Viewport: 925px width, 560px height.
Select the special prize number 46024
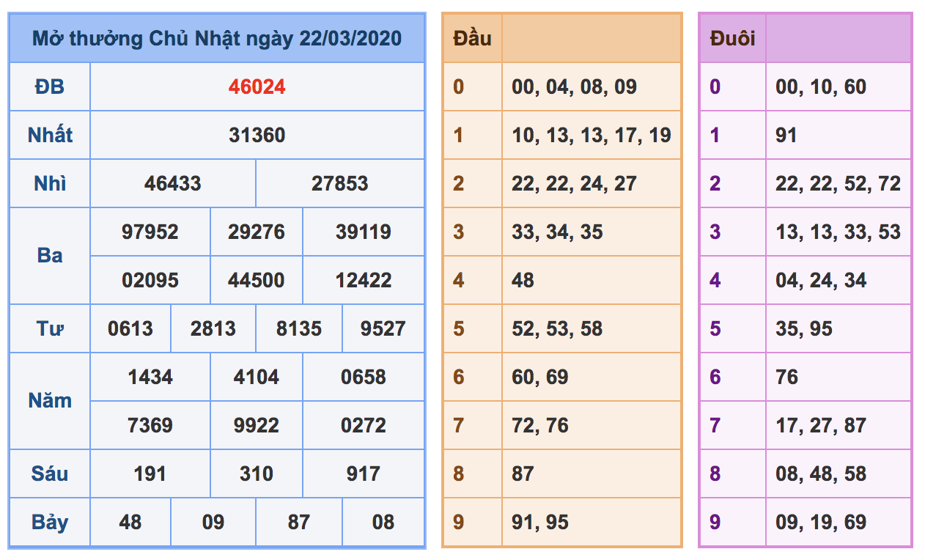(x=257, y=86)
